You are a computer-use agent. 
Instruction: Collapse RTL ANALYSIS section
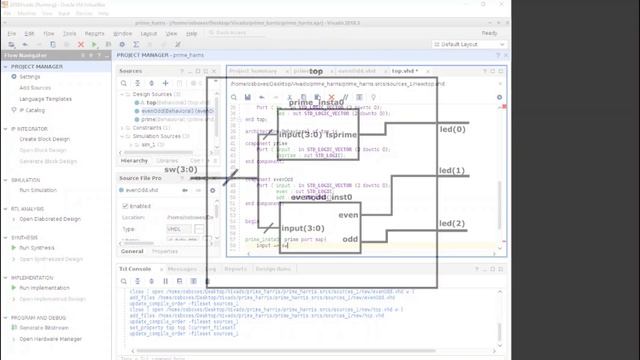click(6, 209)
